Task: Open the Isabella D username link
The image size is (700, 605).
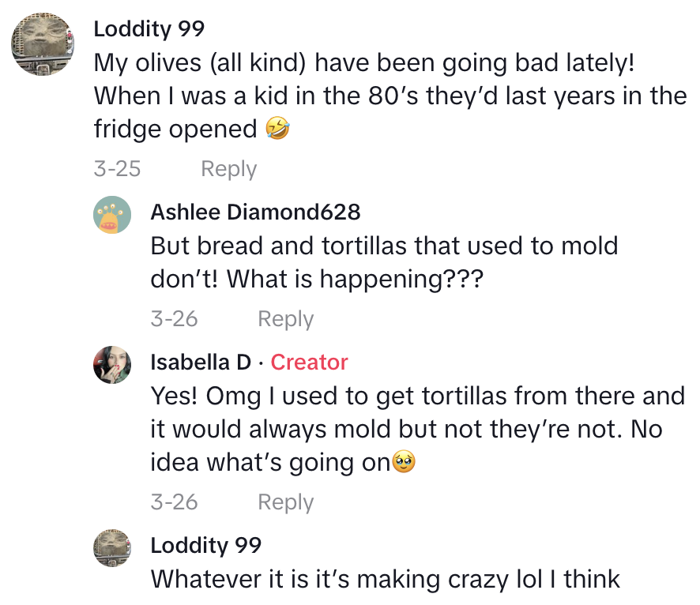Action: pos(201,363)
